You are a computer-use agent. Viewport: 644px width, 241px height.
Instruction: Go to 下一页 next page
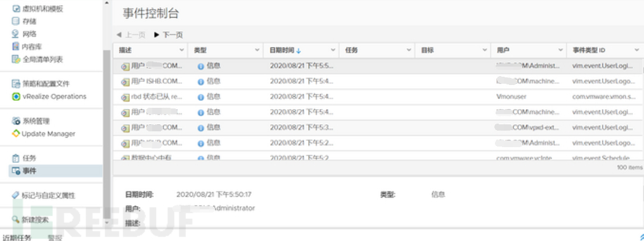(x=169, y=35)
